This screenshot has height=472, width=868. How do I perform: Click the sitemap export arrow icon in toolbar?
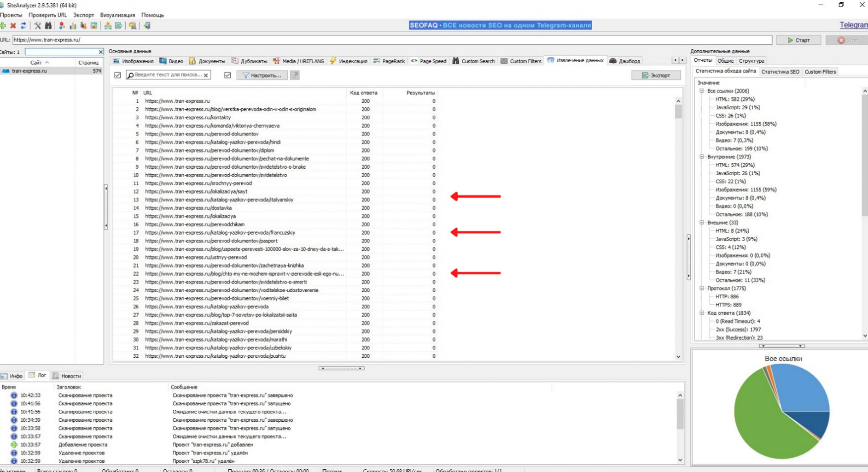(119, 26)
